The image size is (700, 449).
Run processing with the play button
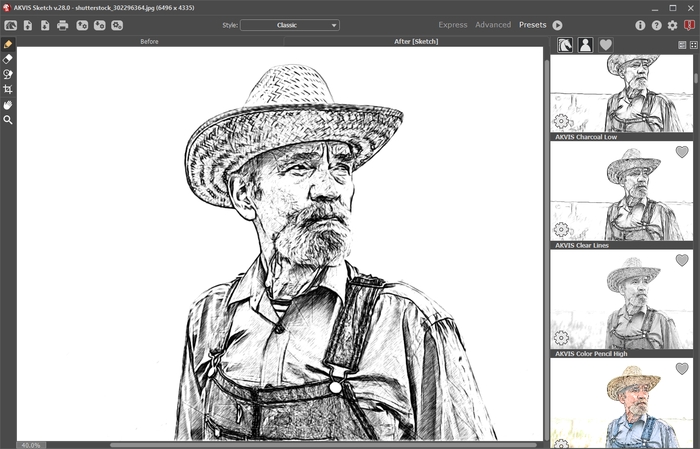[x=557, y=25]
